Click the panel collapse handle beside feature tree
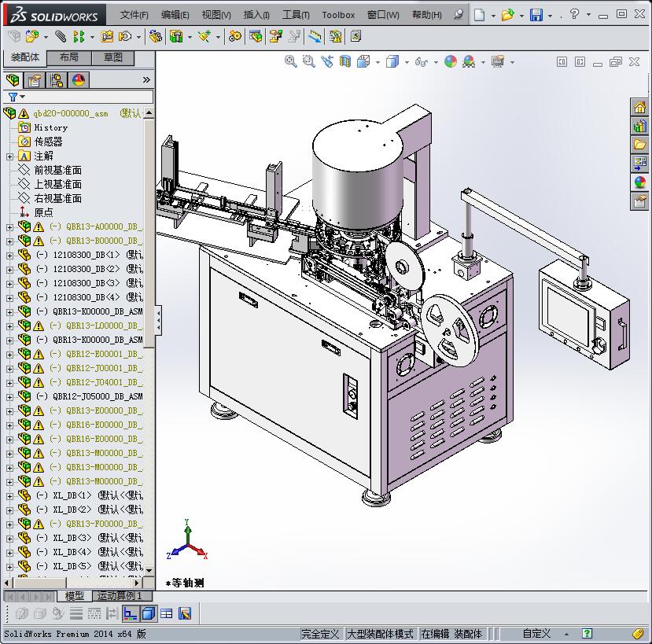Screen dimensions: 652x644 158,320
